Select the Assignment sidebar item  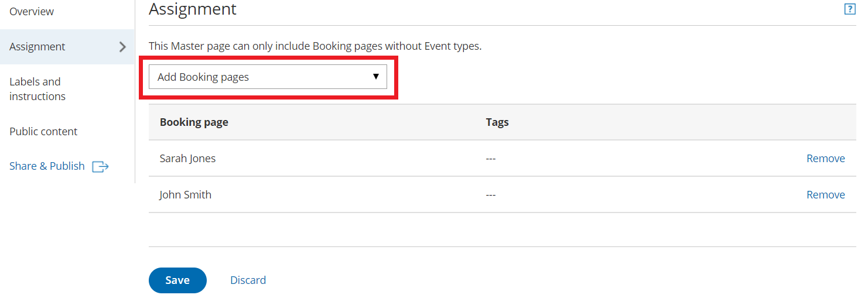37,47
